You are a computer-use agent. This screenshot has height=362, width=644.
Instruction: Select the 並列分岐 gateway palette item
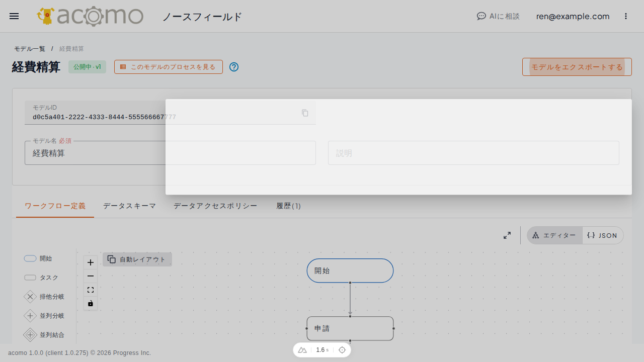tap(44, 316)
